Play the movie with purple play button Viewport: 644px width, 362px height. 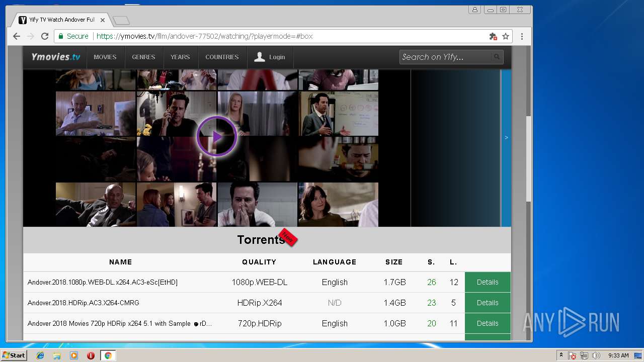click(x=217, y=136)
